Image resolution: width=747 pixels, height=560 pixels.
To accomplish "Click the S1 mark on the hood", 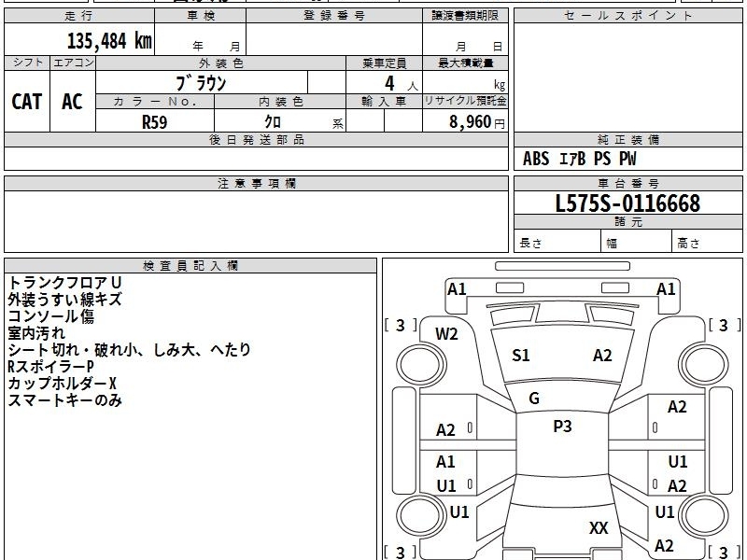I will (521, 356).
